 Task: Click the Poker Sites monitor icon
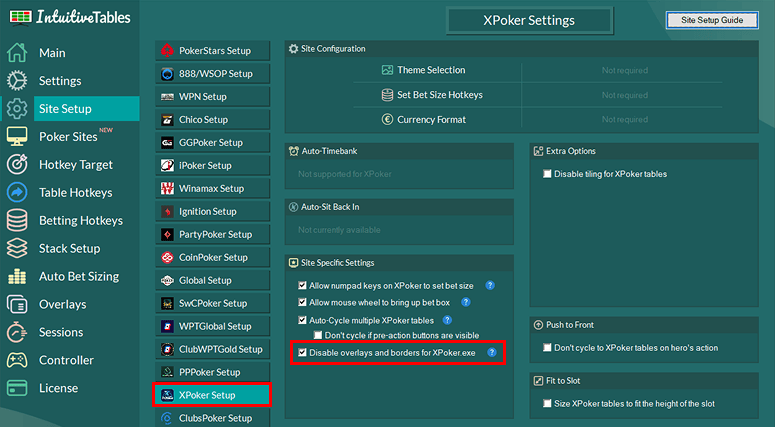(17, 136)
